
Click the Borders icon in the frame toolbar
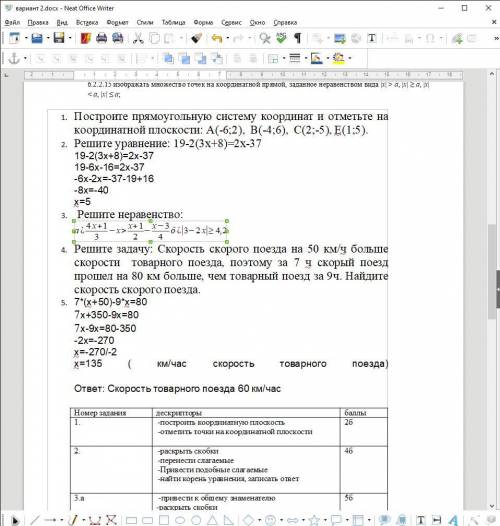point(273,58)
